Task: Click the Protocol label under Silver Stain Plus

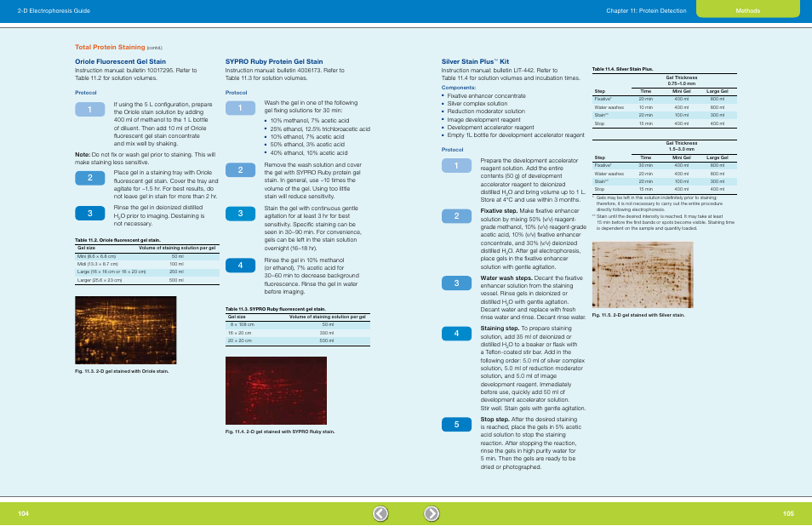Action: [452, 150]
